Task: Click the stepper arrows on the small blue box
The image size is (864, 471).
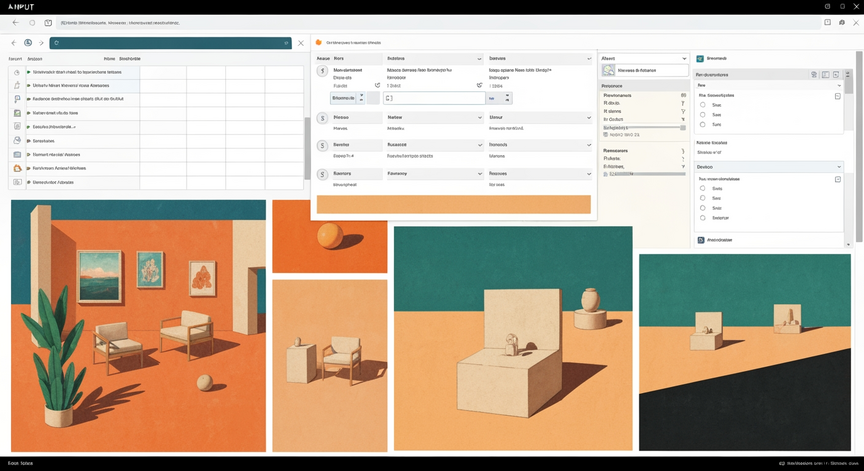Action: [361, 98]
